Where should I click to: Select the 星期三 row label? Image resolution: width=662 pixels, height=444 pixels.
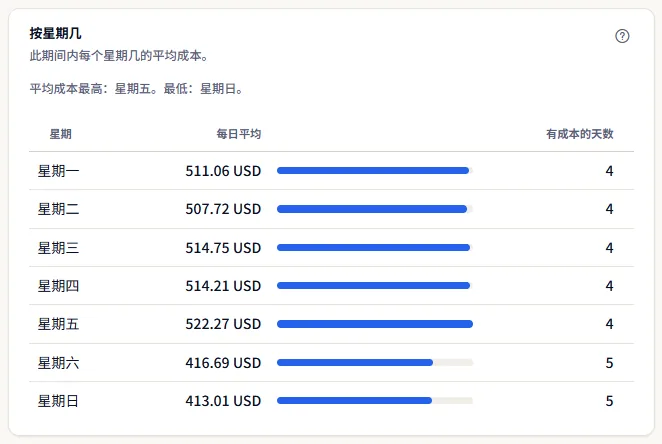click(58, 248)
